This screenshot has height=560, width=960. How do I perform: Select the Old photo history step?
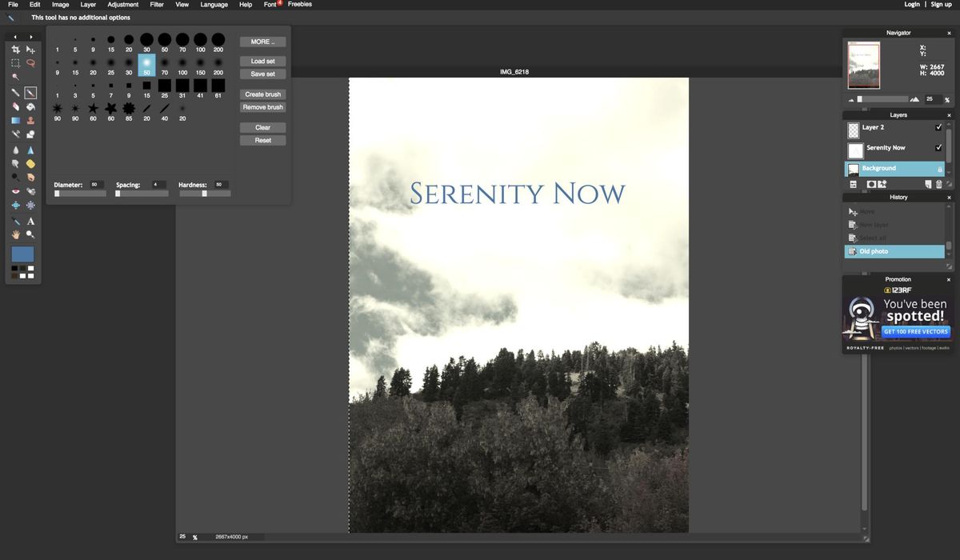coord(876,251)
